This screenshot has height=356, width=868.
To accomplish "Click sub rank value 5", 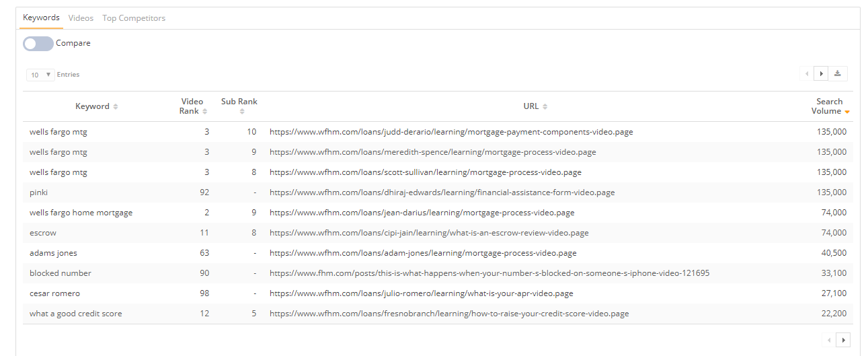I will (254, 314).
